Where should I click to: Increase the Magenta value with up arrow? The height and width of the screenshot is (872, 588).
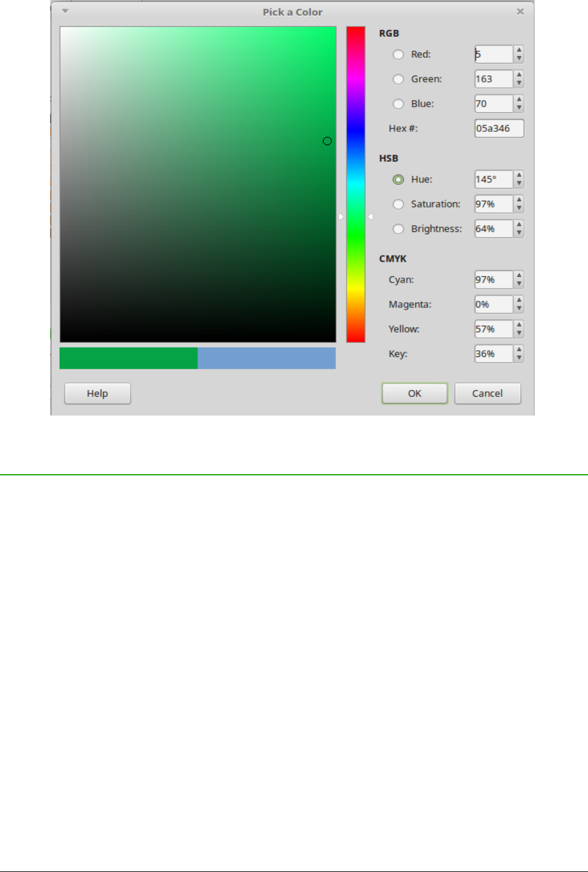pyautogui.click(x=519, y=300)
